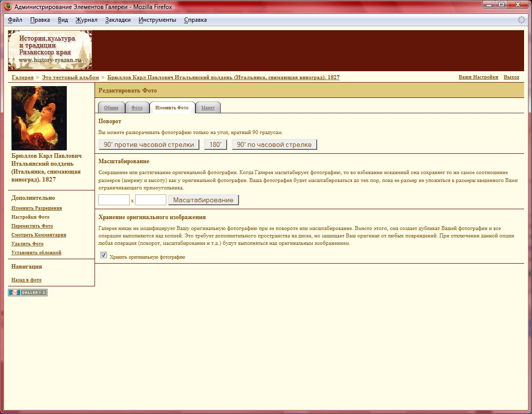Open Ваши Настройки link
532x414 pixels.
tap(479, 77)
